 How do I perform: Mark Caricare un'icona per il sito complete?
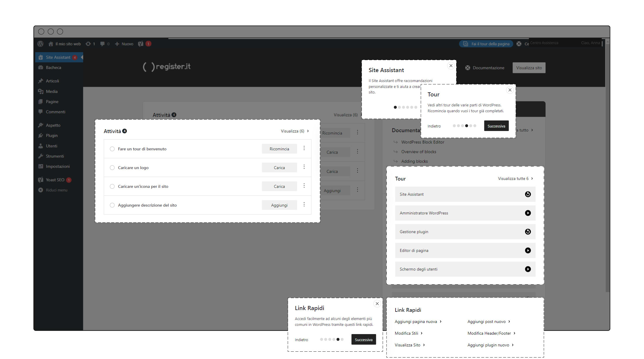click(112, 186)
